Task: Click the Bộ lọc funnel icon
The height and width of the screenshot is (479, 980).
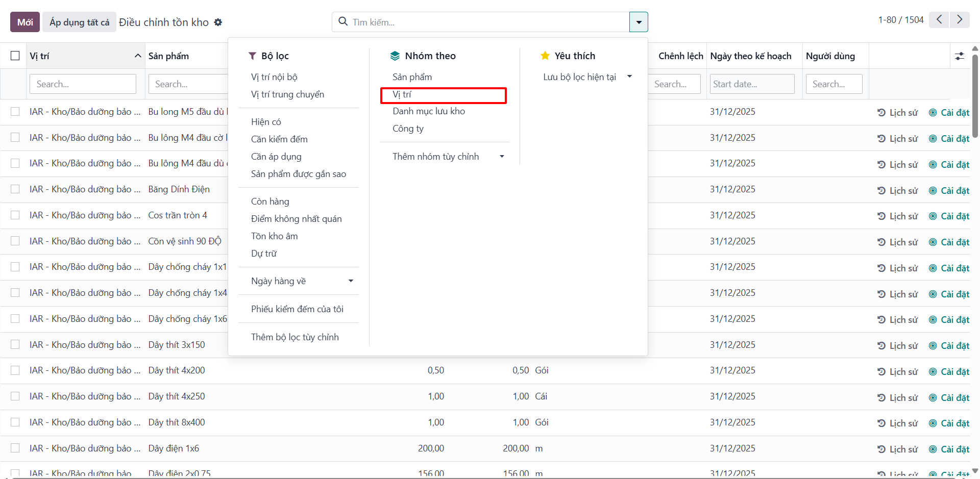Action: click(x=252, y=56)
